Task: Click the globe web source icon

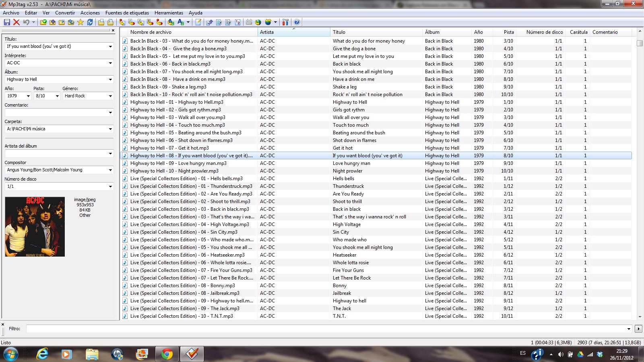Action: [x=258, y=22]
